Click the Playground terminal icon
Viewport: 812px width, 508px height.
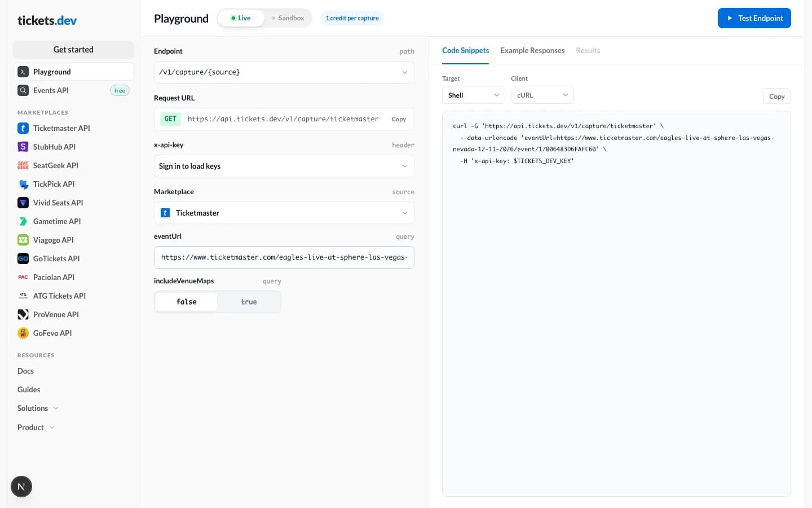pyautogui.click(x=23, y=72)
